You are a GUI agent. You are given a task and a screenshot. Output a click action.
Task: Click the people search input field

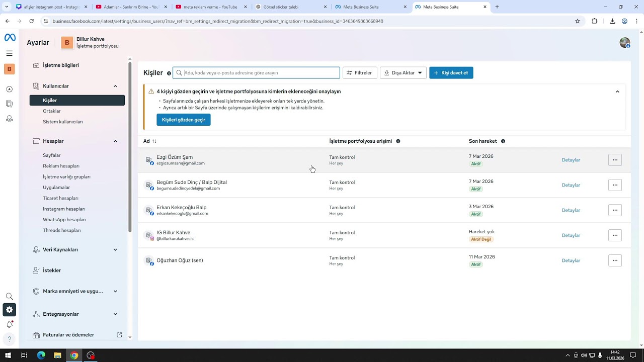[256, 73]
